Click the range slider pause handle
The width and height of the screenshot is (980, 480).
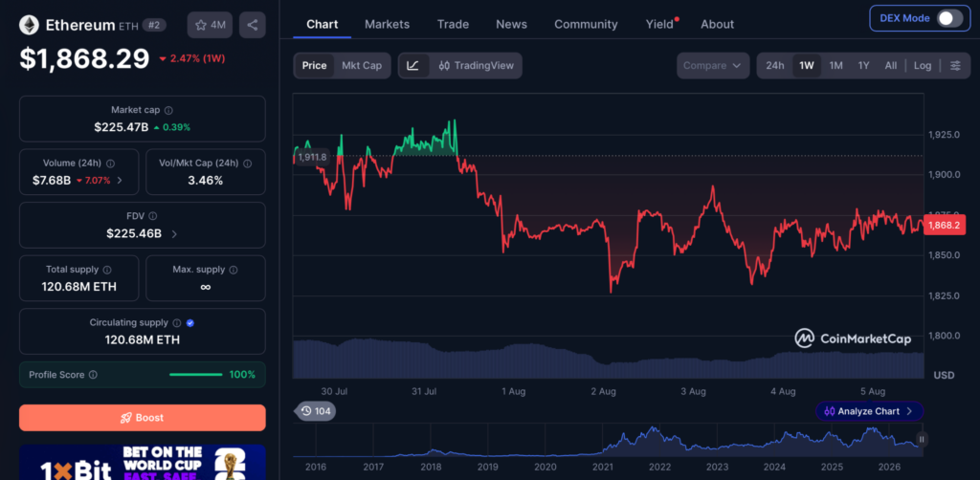[922, 440]
